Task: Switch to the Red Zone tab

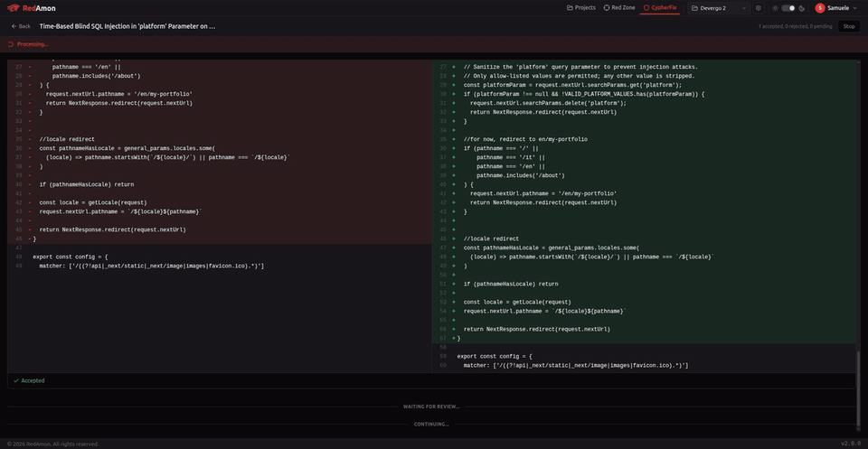Action: [x=619, y=8]
